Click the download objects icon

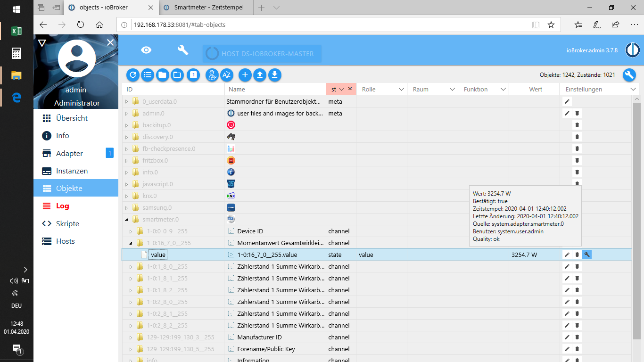pos(275,74)
